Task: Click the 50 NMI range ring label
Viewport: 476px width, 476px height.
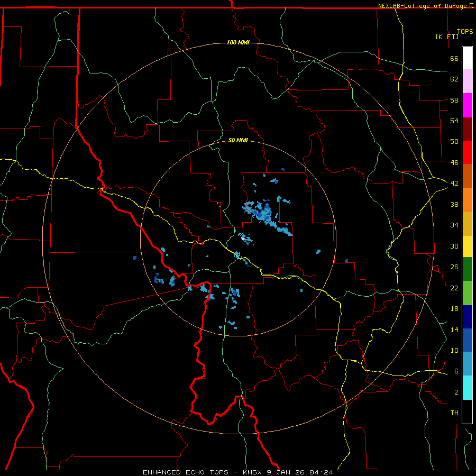Action: coord(238,140)
